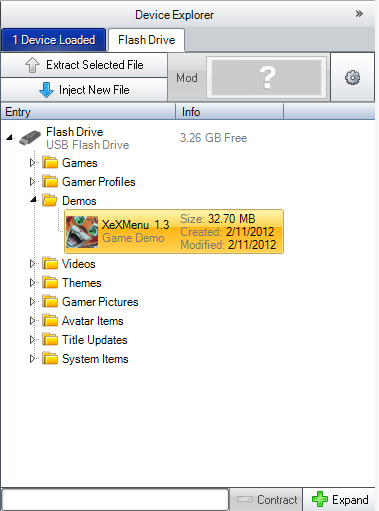The image size is (379, 511).
Task: Click the 3.26 GB Free text
Action: [x=214, y=138]
